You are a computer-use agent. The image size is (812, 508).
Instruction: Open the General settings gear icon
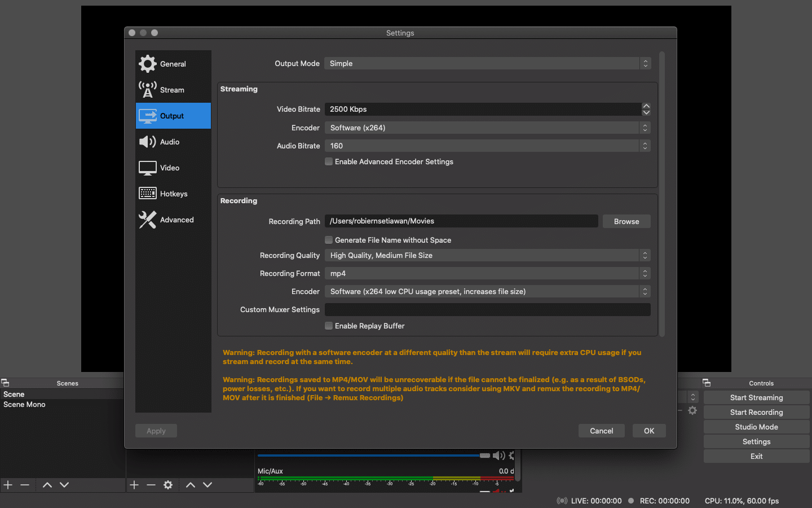pos(148,64)
